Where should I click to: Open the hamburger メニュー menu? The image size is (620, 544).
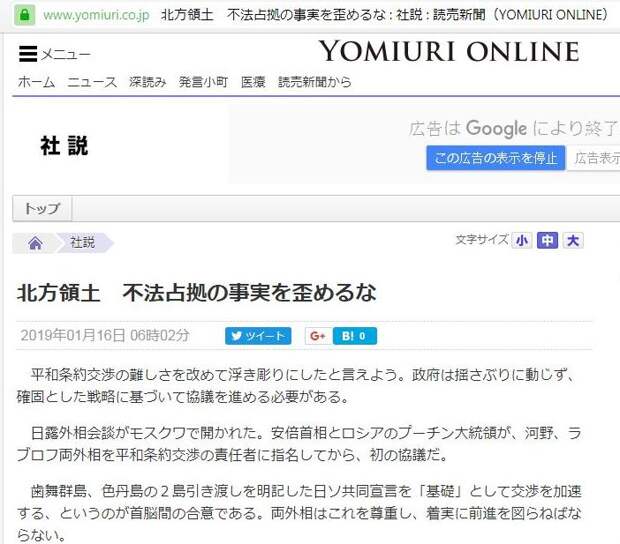point(55,54)
